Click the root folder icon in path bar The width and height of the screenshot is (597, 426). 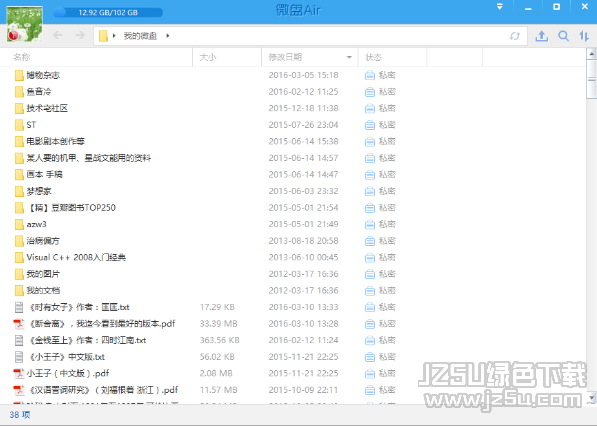(103, 36)
